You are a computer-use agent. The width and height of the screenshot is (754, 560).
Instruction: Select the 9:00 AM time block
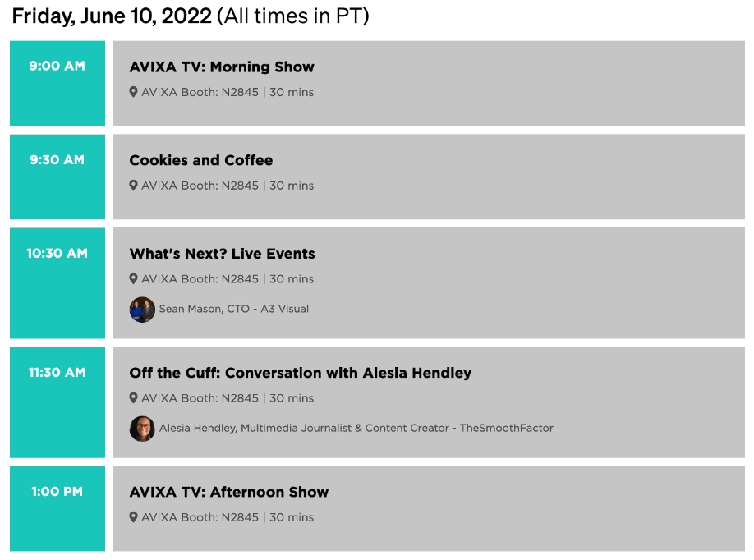(x=57, y=83)
